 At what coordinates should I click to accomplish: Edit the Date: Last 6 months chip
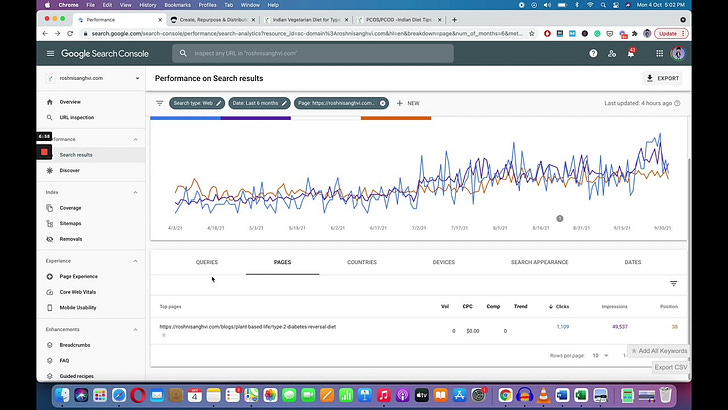pyautogui.click(x=259, y=103)
